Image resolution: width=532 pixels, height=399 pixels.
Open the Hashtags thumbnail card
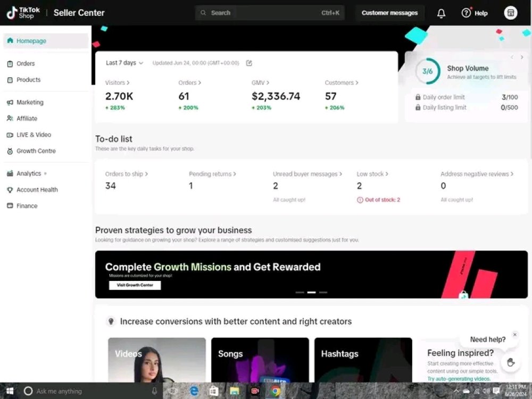(x=363, y=360)
